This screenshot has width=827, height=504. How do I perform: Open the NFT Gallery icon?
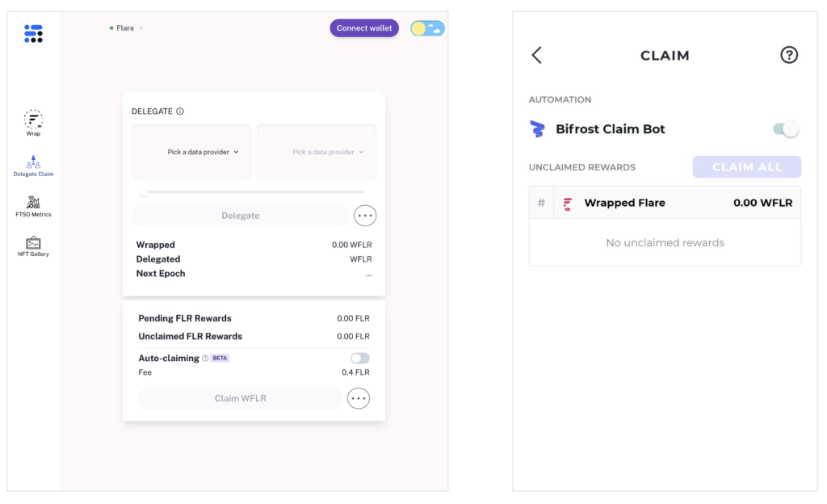click(x=33, y=242)
